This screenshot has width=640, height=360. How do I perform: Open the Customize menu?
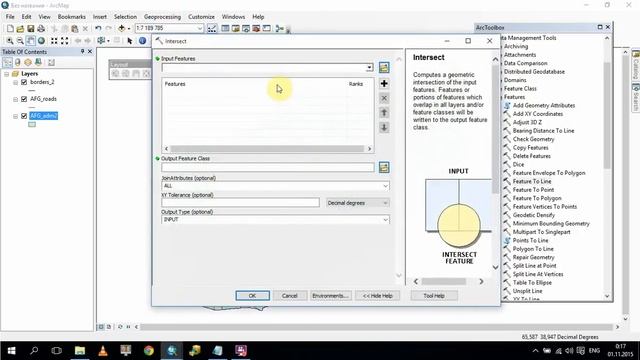201,17
